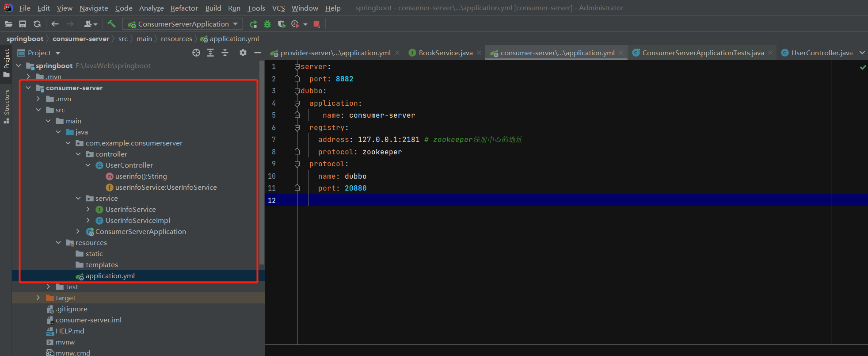Image resolution: width=868 pixels, height=356 pixels.
Task: Close the BookService.java tab
Action: click(x=479, y=53)
